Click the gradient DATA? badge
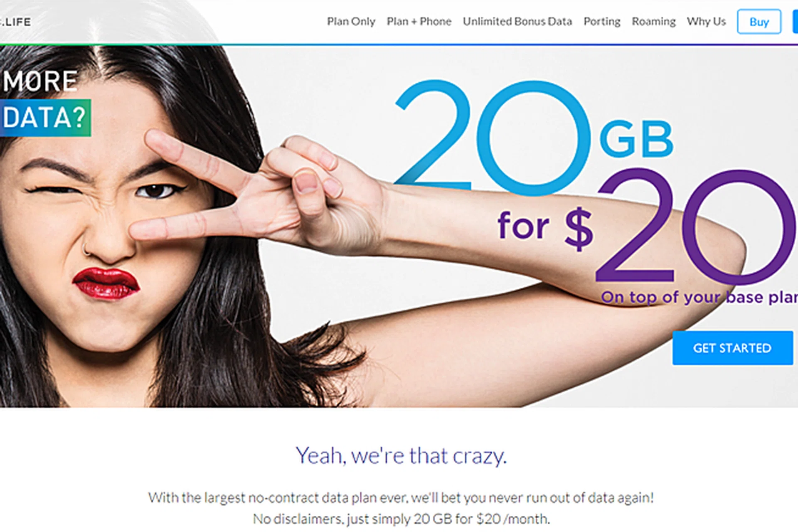 tap(45, 118)
